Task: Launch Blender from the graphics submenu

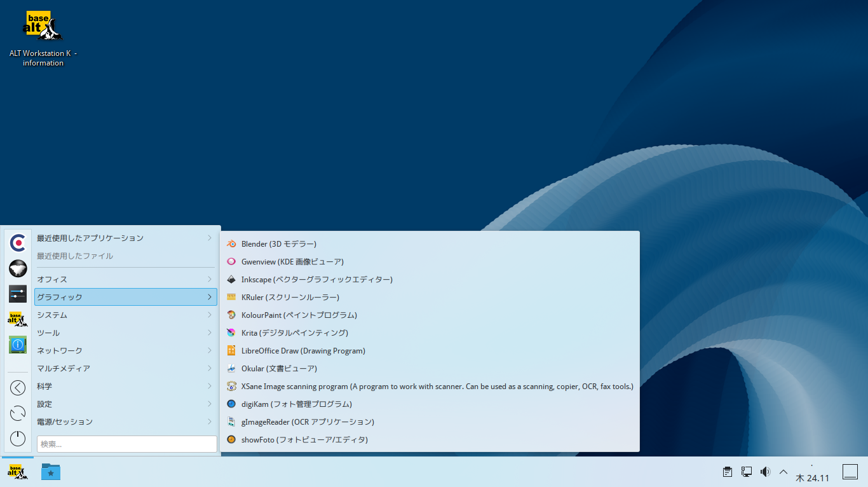Action: pyautogui.click(x=430, y=243)
